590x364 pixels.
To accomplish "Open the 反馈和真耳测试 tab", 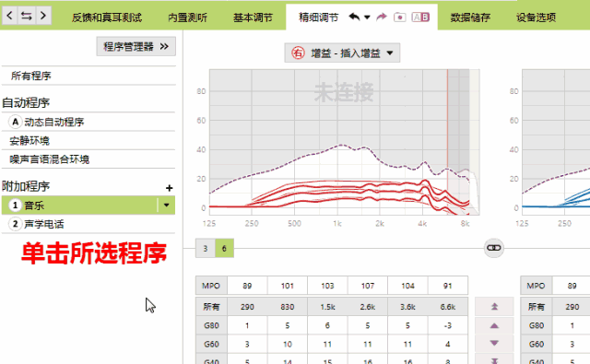I will click(107, 18).
